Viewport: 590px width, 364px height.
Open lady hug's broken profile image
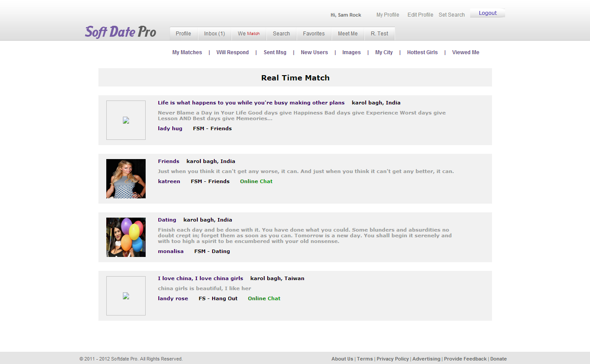point(126,120)
